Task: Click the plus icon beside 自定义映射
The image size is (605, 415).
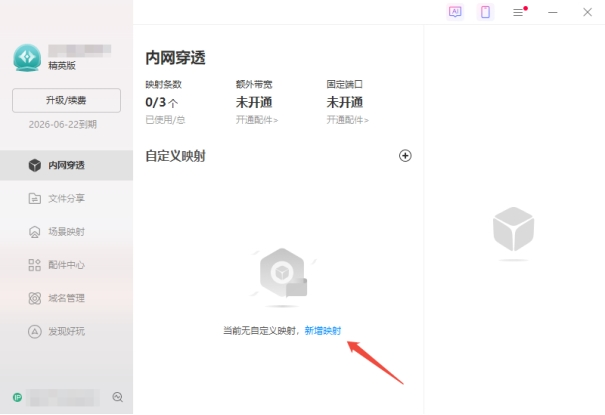Action: (x=405, y=156)
